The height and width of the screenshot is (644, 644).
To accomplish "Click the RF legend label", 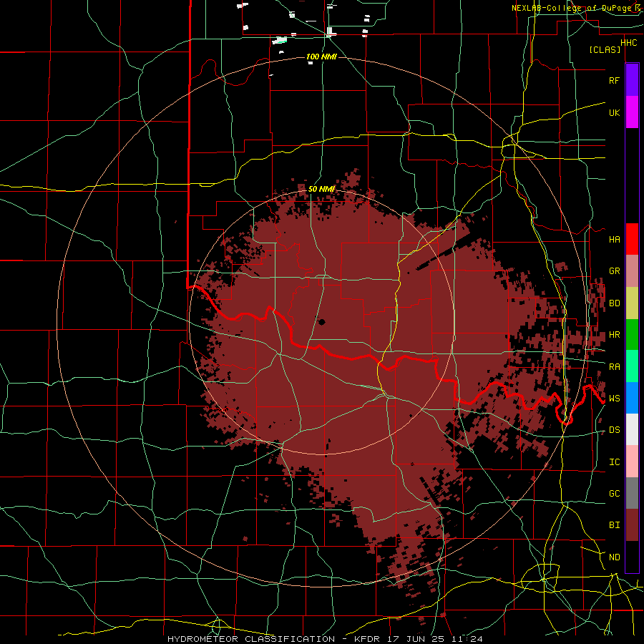I will [614, 80].
